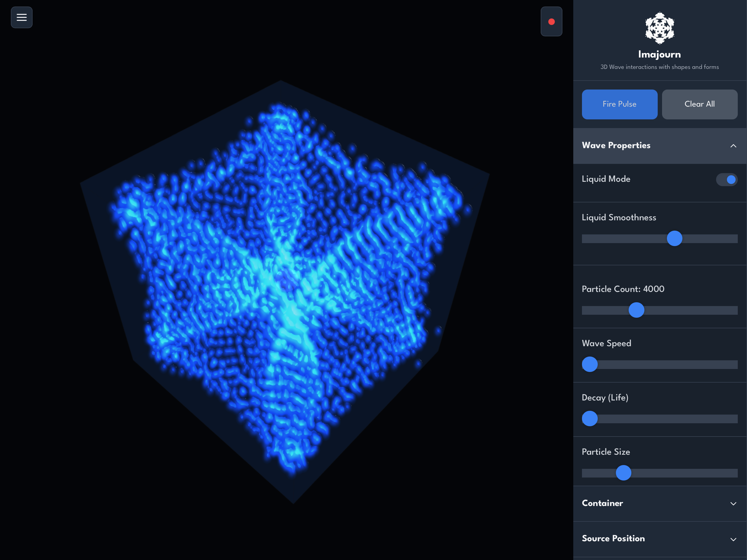Click the Liquid Smoothness slider handle
747x560 pixels.
point(675,239)
